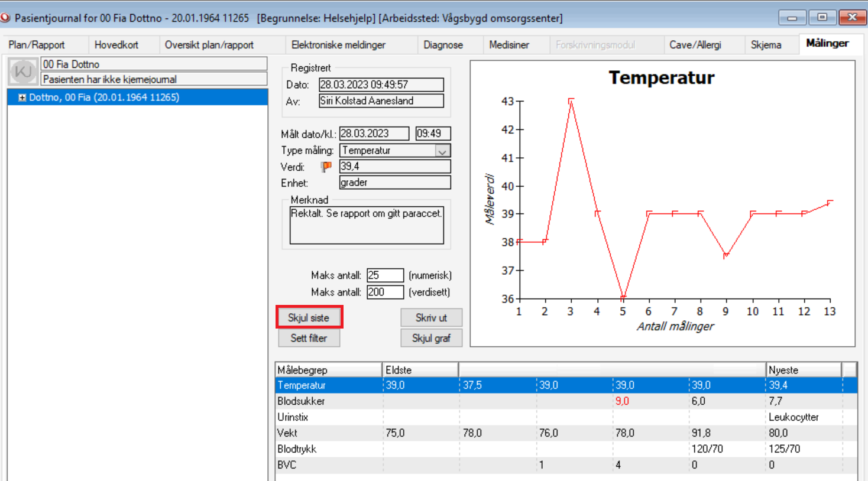Click the patient name field 00 Fia Dottno

click(154, 64)
